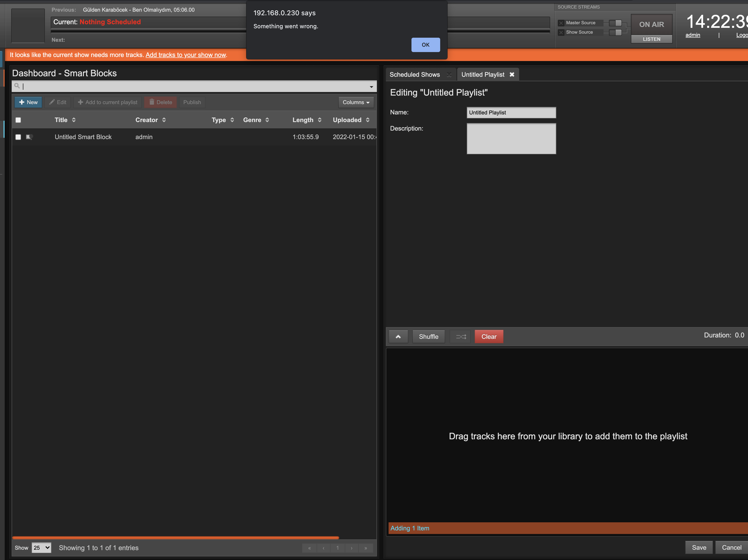The image size is (748, 560).
Task: Check the select-all checkbox in the table header
Action: click(18, 120)
